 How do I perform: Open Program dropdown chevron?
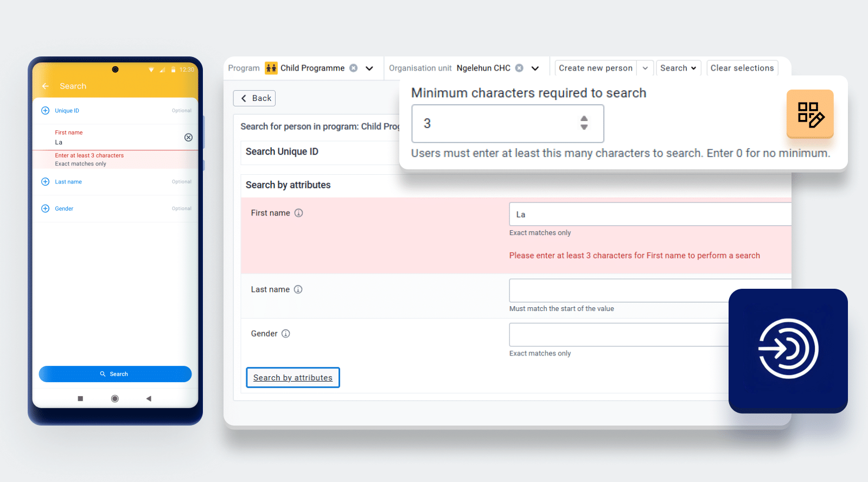369,68
